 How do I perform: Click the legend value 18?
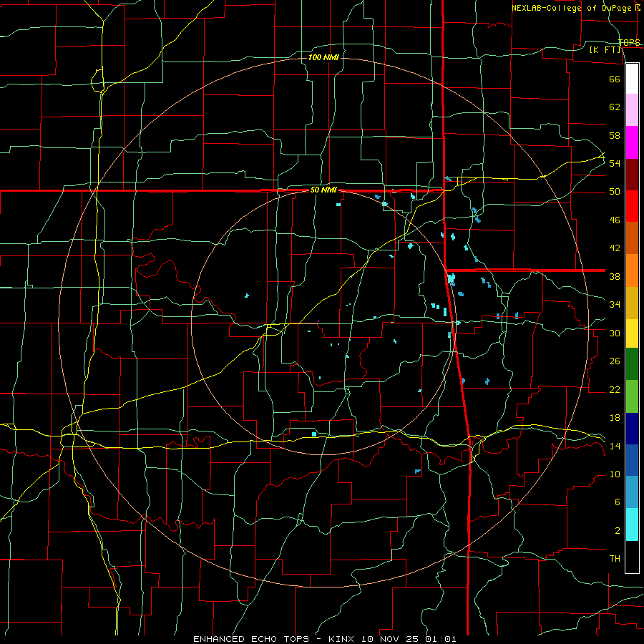click(615, 418)
